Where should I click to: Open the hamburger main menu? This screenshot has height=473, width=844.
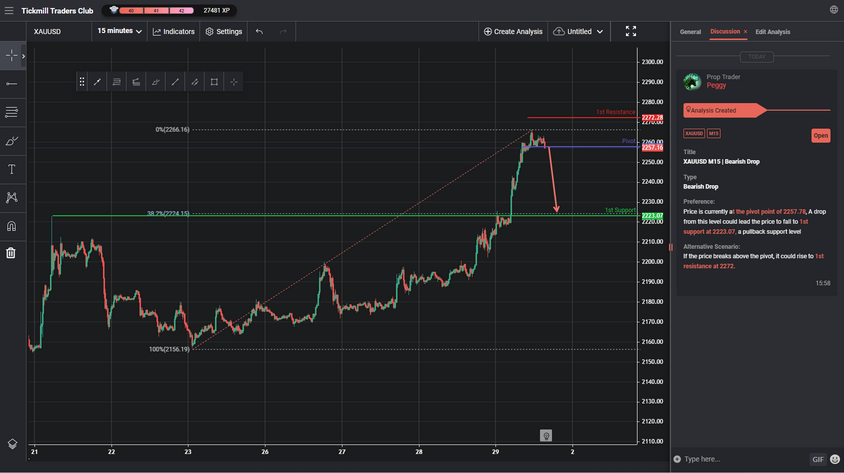[x=9, y=10]
